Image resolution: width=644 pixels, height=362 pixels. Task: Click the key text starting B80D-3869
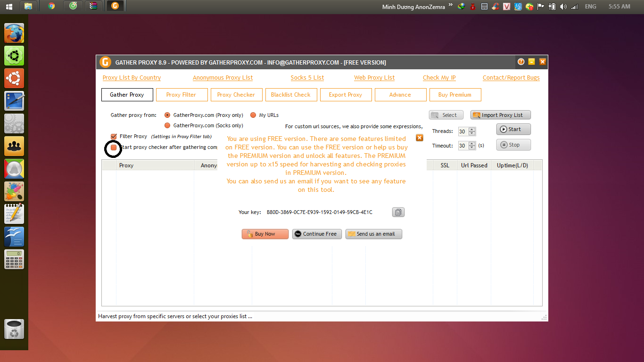tap(320, 213)
